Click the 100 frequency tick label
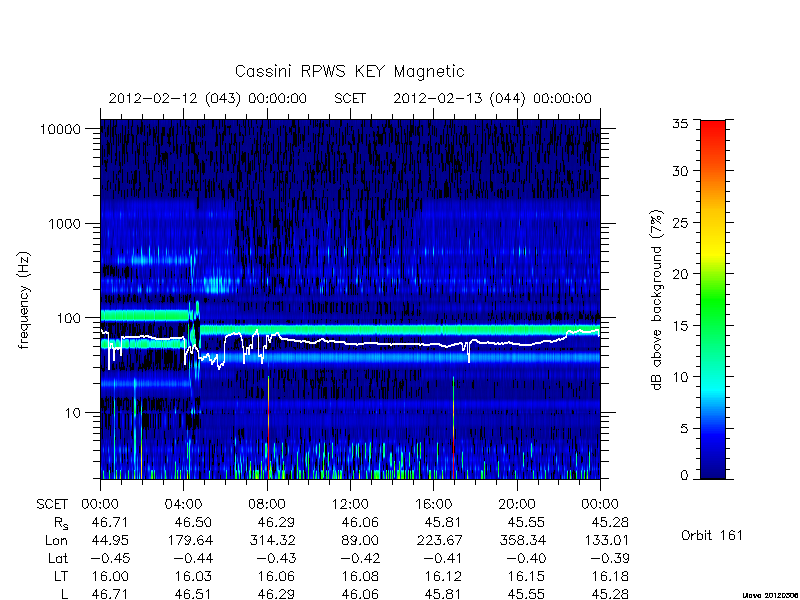Screen dimensions: 800x600 pos(69,318)
